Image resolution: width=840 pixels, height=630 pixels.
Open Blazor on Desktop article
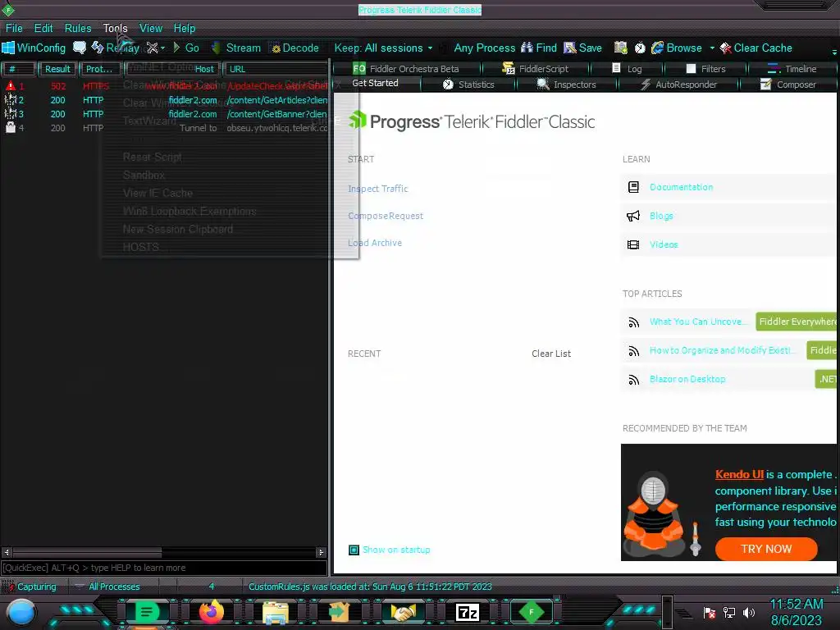(687, 379)
